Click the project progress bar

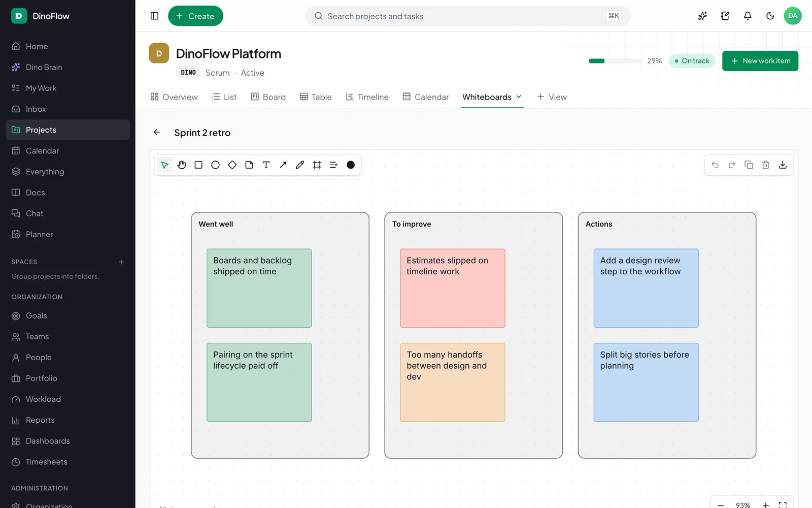point(615,61)
